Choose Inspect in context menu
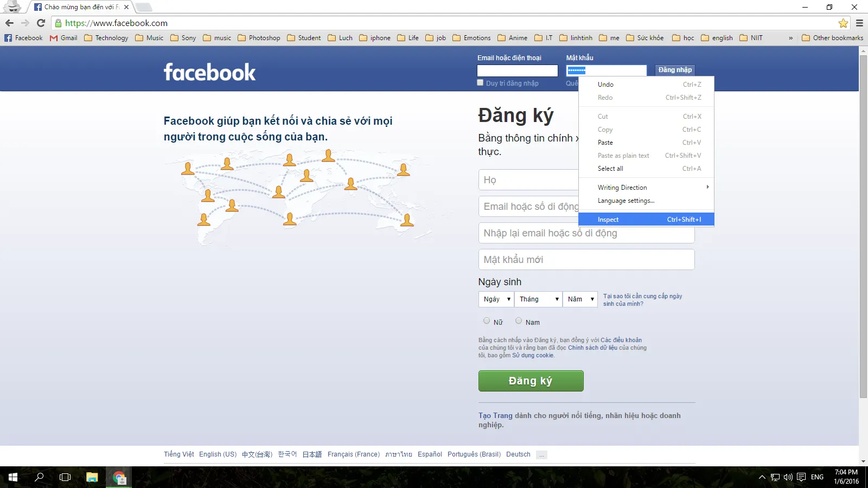The height and width of the screenshot is (488, 868). coord(646,220)
